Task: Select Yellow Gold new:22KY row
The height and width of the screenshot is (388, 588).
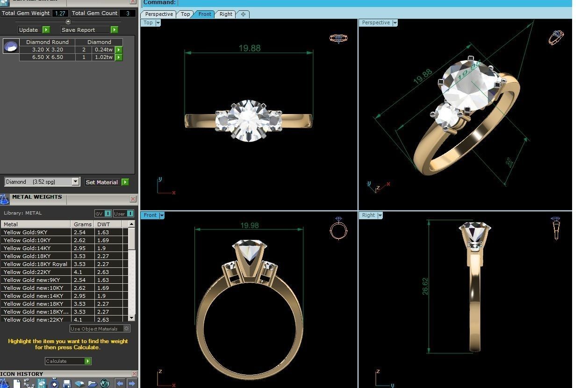Action: (64, 319)
